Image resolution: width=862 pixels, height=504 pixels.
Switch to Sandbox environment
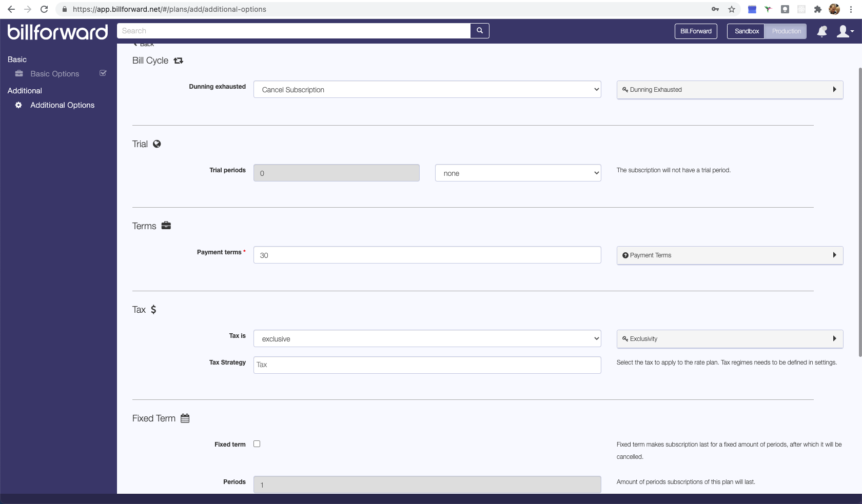click(747, 31)
